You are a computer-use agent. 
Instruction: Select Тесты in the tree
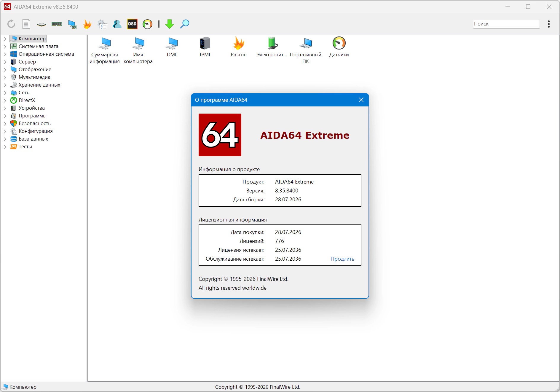(21, 146)
